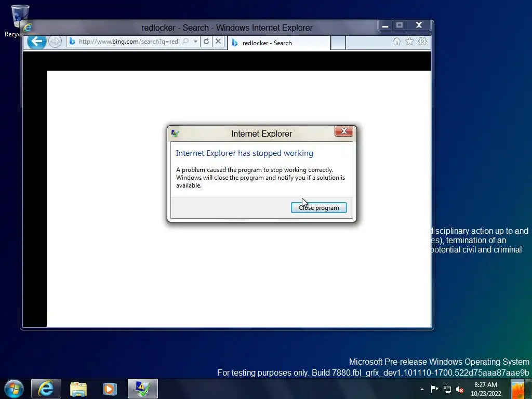Click the Bing icon in address bar

pos(72,42)
